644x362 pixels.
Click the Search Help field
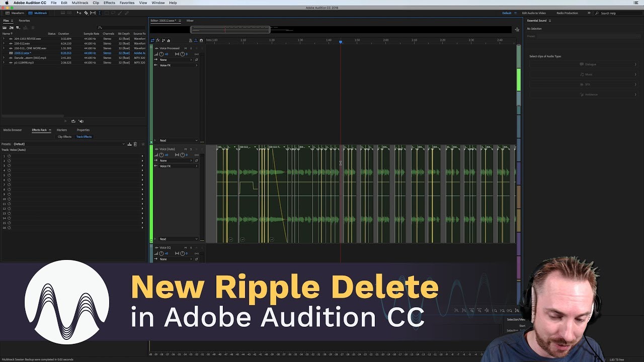[619, 13]
